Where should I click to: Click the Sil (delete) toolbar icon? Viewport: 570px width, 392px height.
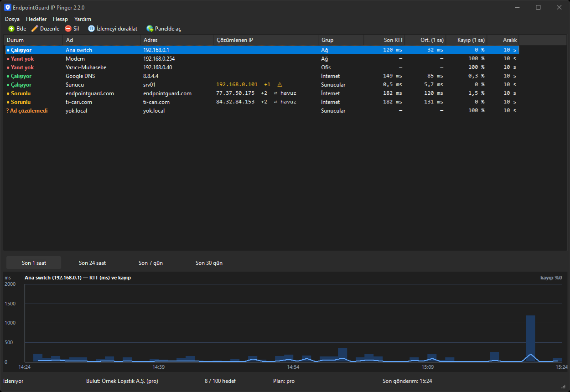(x=68, y=29)
